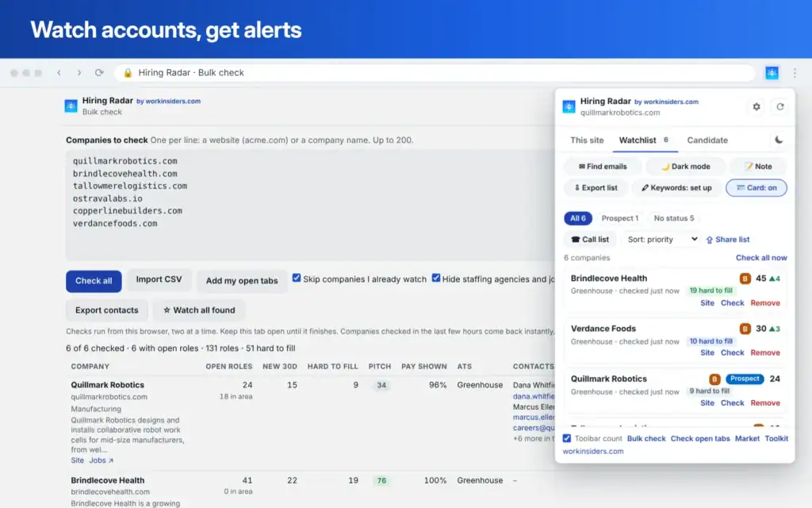Click the Watch all found button
This screenshot has width=812, height=508.
199,310
